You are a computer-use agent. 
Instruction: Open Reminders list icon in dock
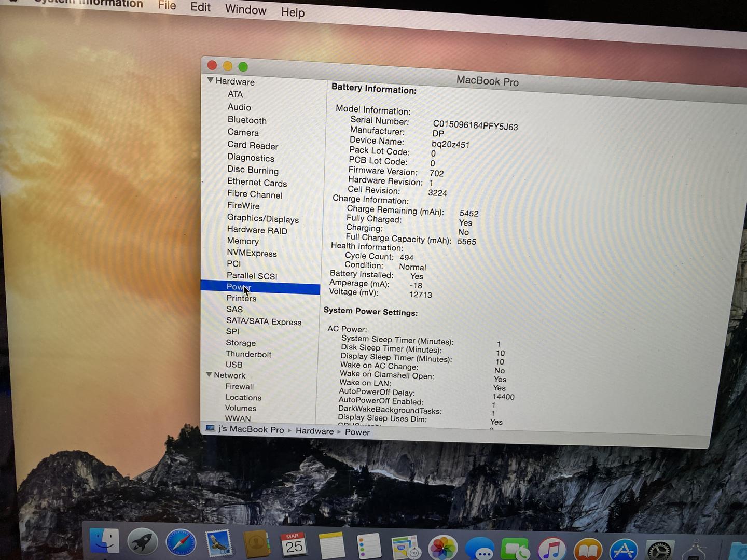[x=369, y=547]
